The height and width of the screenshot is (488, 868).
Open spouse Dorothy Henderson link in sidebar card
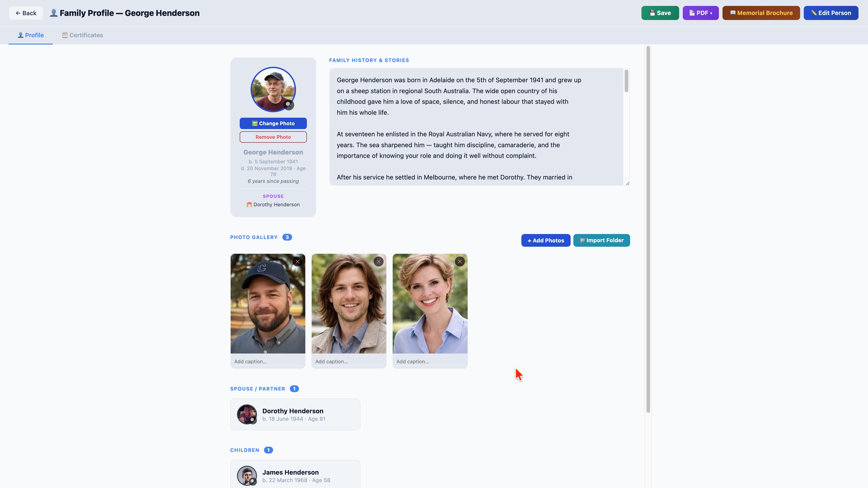point(273,204)
